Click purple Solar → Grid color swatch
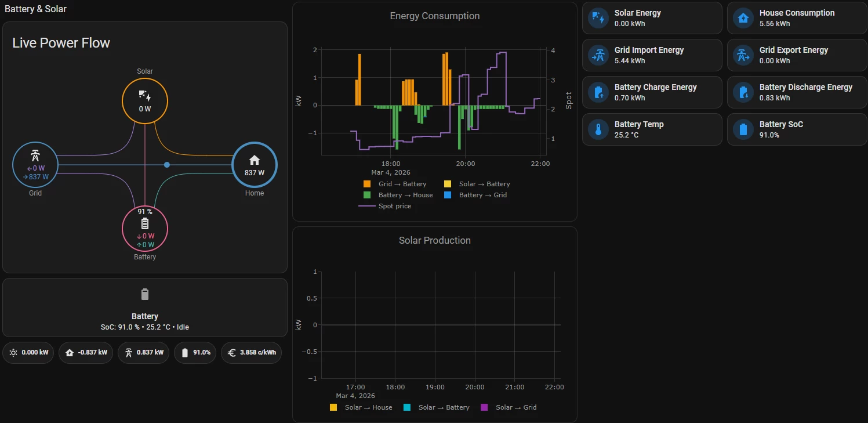 pos(484,407)
